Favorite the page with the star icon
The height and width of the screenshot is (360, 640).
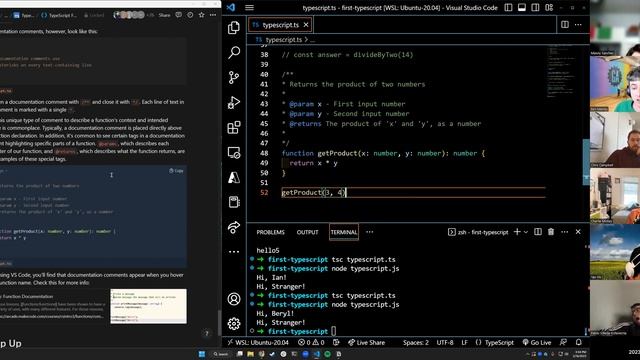(x=202, y=15)
